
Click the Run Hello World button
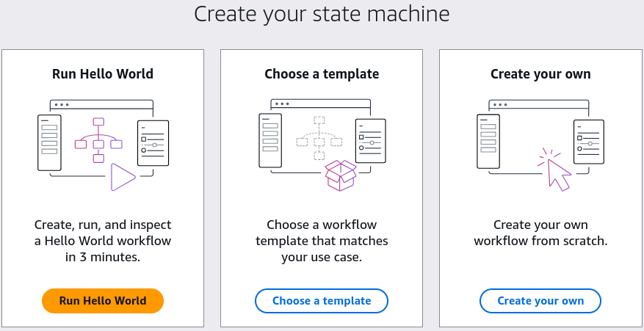[x=103, y=301]
